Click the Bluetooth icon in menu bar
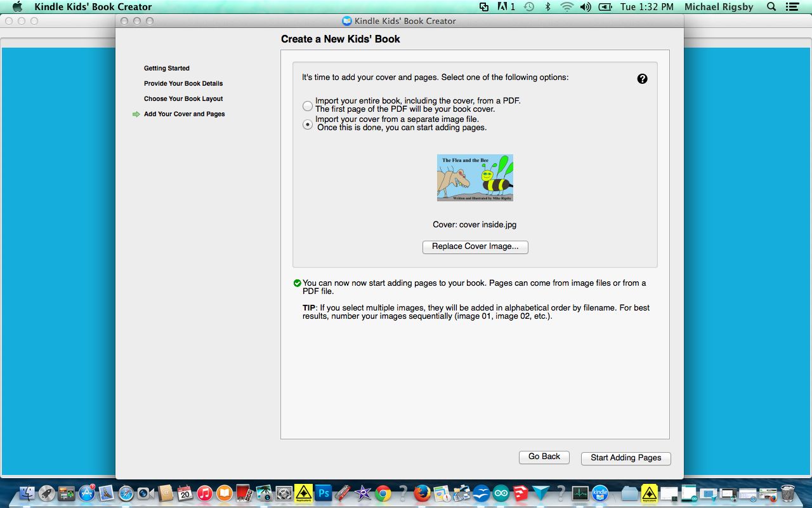 point(548,7)
